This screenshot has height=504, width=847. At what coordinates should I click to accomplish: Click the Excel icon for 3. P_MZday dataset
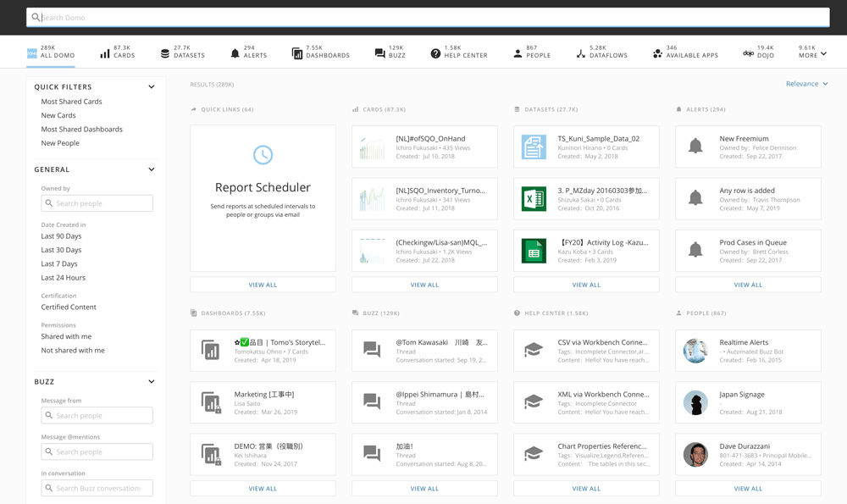[x=534, y=199]
